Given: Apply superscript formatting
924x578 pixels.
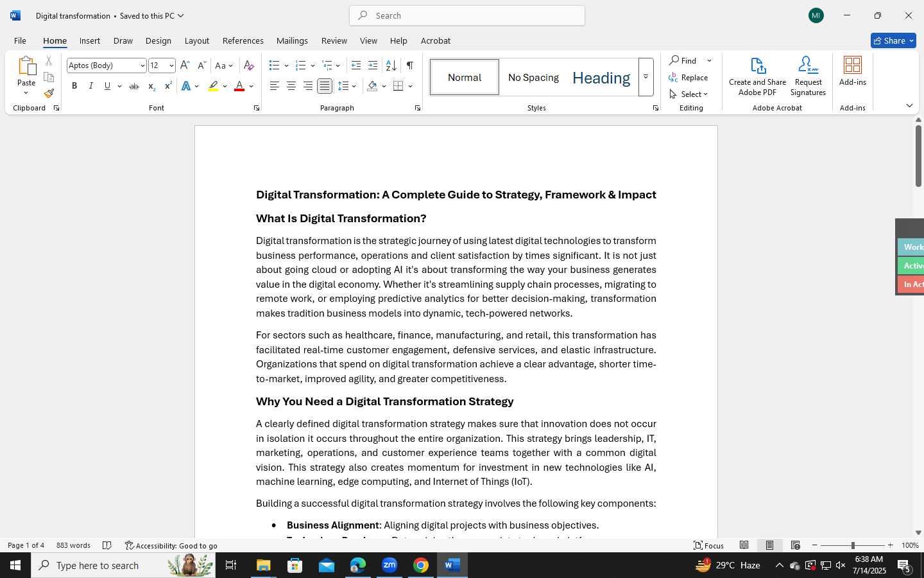Looking at the screenshot, I should point(167,86).
